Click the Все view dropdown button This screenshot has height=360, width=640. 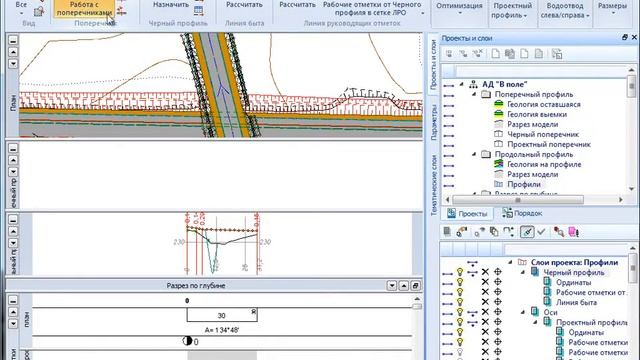[x=21, y=8]
